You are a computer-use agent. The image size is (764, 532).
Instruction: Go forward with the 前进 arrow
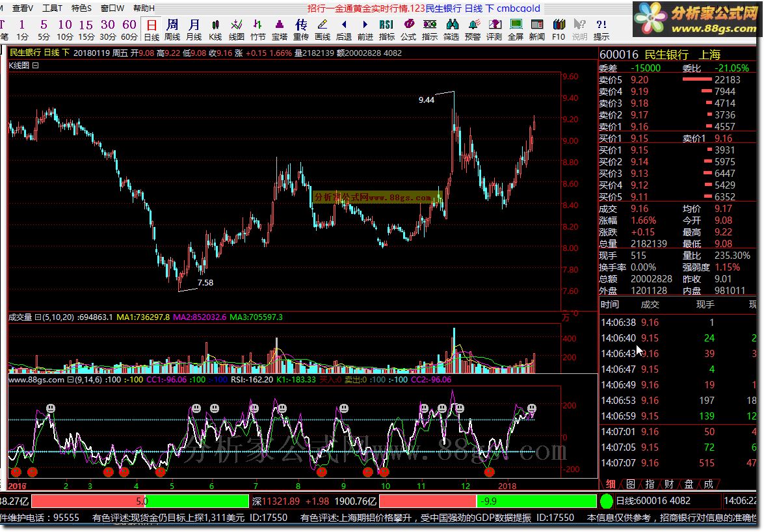coord(365,29)
